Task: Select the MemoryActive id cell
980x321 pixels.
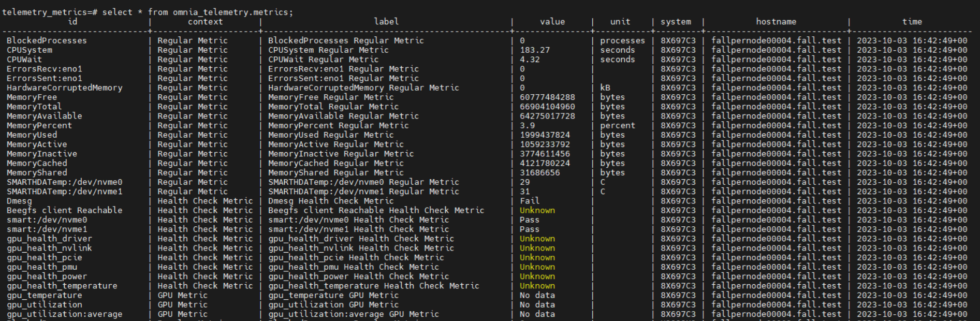Action: [36, 144]
